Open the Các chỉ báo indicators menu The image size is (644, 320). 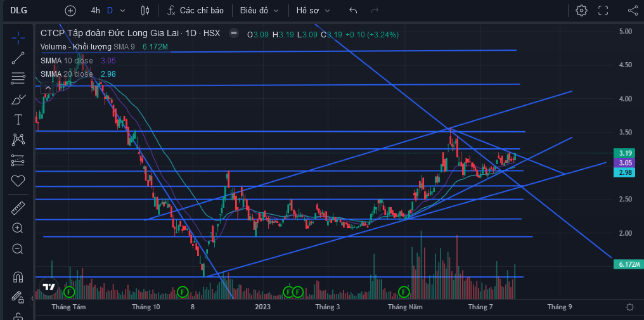tap(195, 11)
